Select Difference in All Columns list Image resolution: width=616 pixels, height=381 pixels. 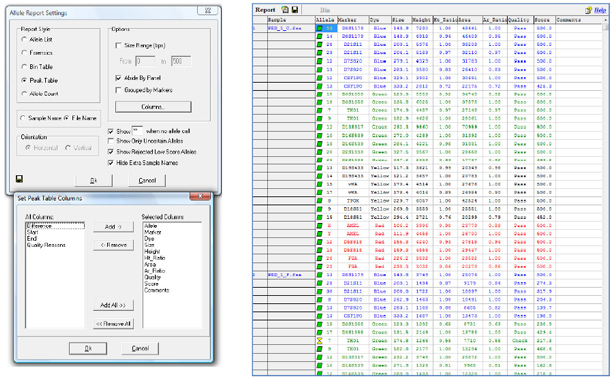pos(55,226)
